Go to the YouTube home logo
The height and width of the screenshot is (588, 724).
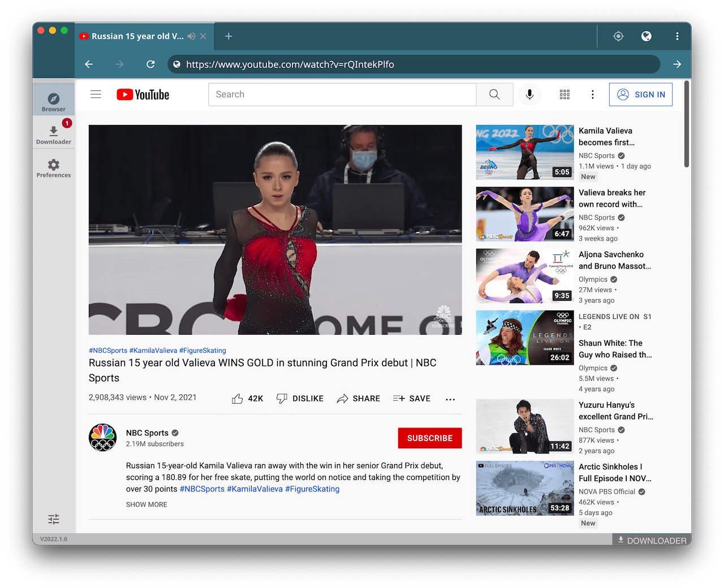[143, 94]
